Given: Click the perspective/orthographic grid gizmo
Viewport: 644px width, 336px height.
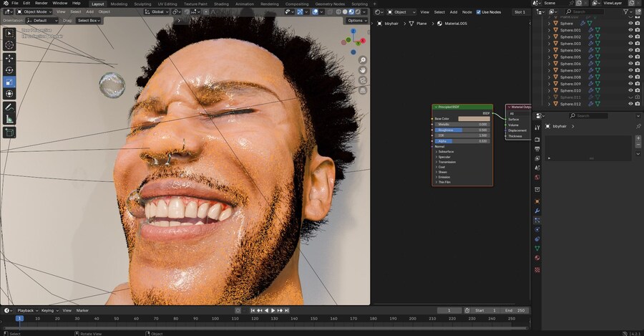Looking at the screenshot, I should 363,90.
